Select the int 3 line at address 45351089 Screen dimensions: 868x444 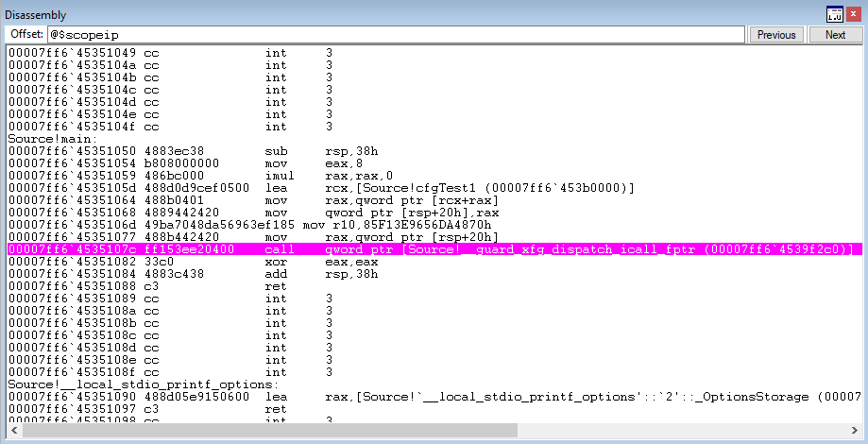click(171, 299)
